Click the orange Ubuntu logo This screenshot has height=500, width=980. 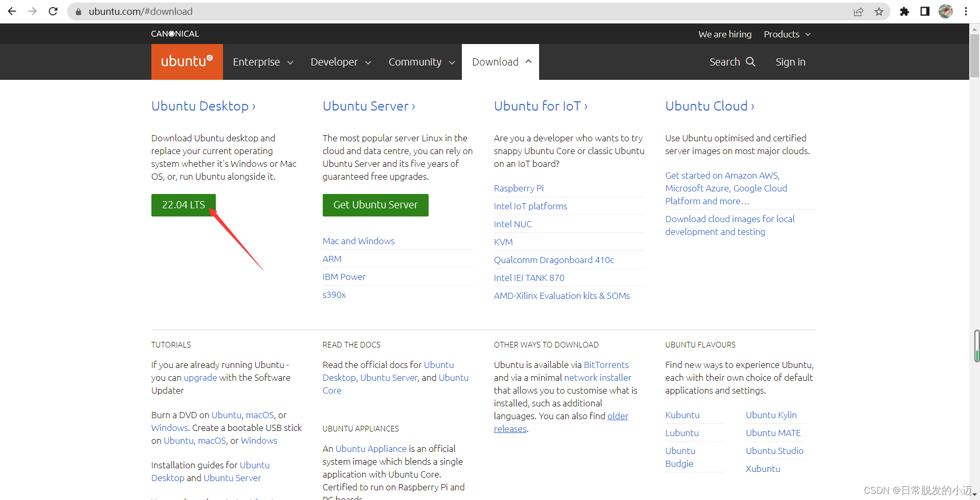[187, 61]
